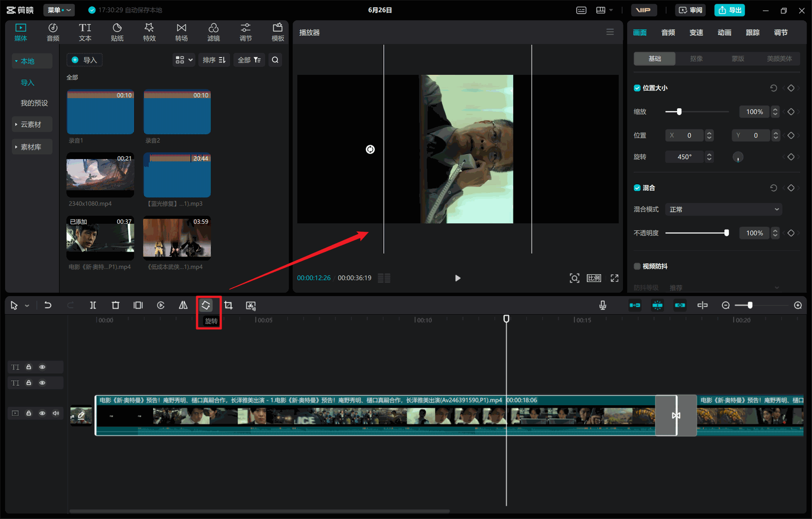Click the 比例 aspect ratio button
The image size is (812, 519).
point(594,278)
